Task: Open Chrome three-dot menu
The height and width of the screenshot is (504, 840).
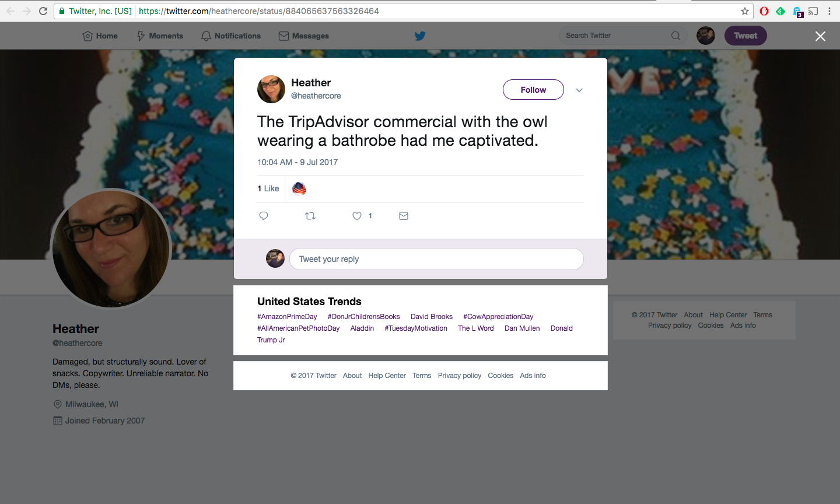Action: 829,11
